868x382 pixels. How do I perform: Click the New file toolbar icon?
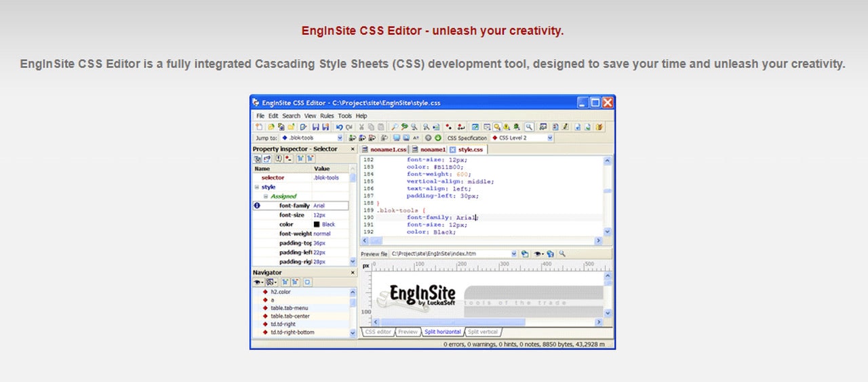coord(259,127)
